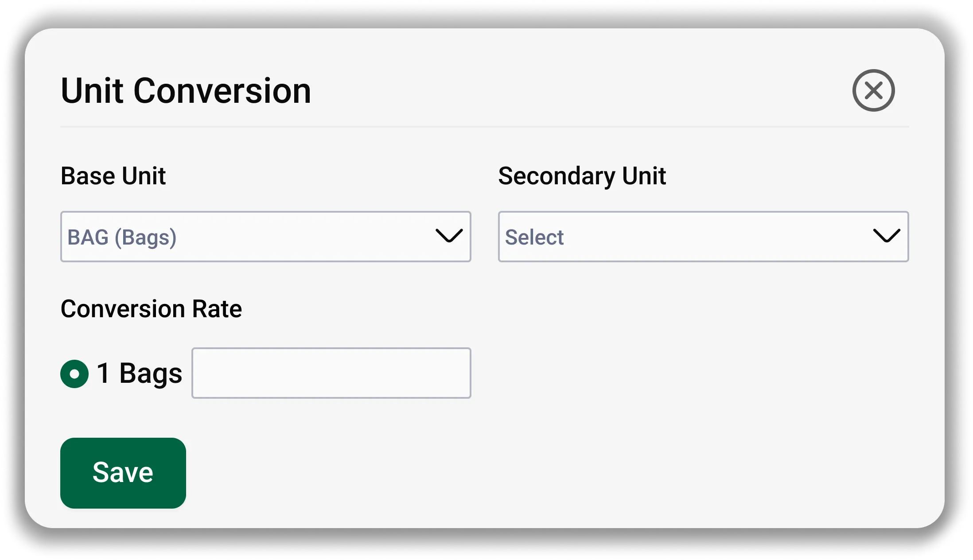
Task: Select the "1 Bags" radio button
Action: click(x=74, y=374)
